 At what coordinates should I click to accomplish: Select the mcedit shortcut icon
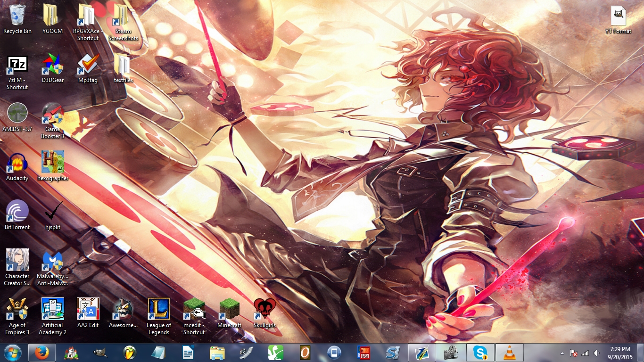[x=194, y=317]
